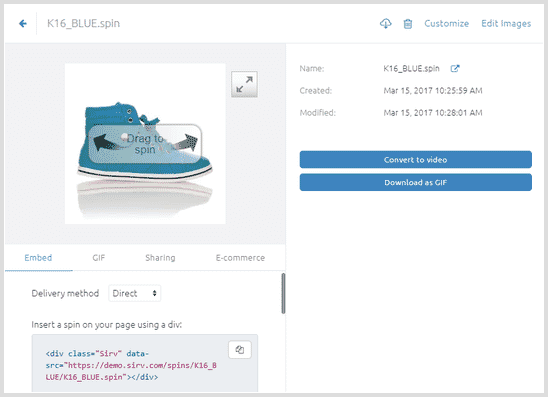Open the Customize link
Image resolution: width=548 pixels, height=397 pixels.
[x=446, y=23]
